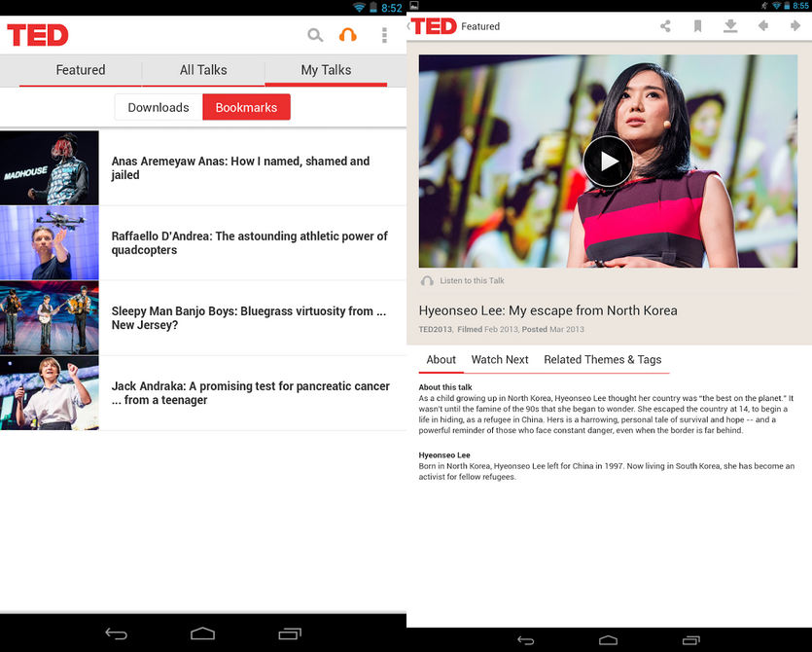Viewport: 812px width, 652px height.
Task: Tap the Sleepy Man Banjo Boys thumbnail
Action: coord(49,318)
